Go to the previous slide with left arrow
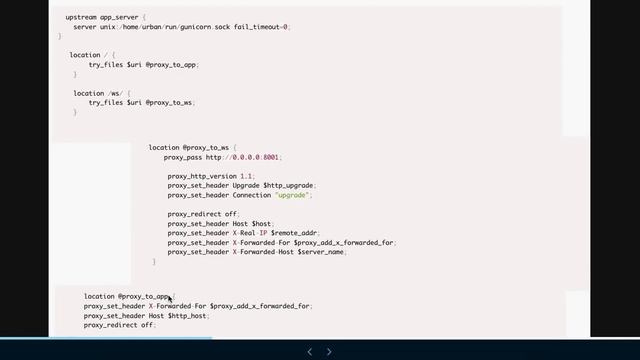 point(310,351)
